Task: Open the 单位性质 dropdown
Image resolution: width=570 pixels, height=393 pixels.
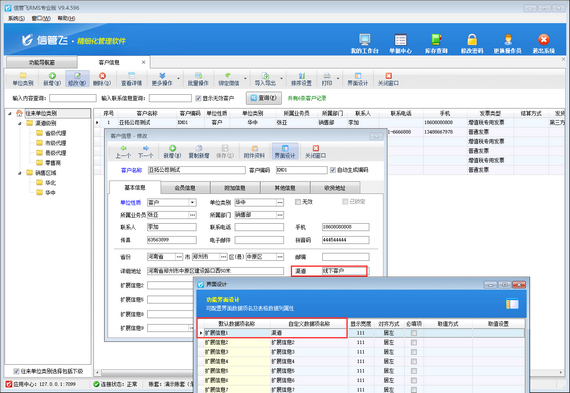Action: click(x=192, y=202)
